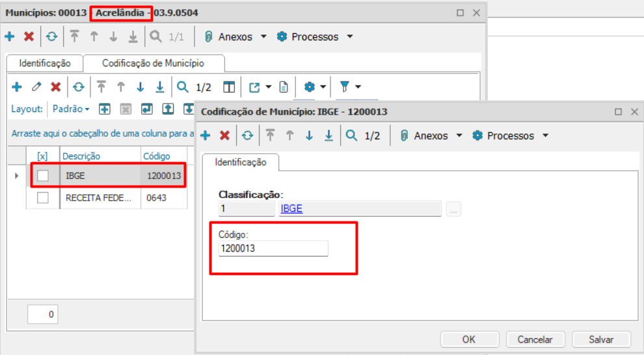Click row indicator arrow beside IBGE row
The height and width of the screenshot is (355, 644).
[16, 176]
